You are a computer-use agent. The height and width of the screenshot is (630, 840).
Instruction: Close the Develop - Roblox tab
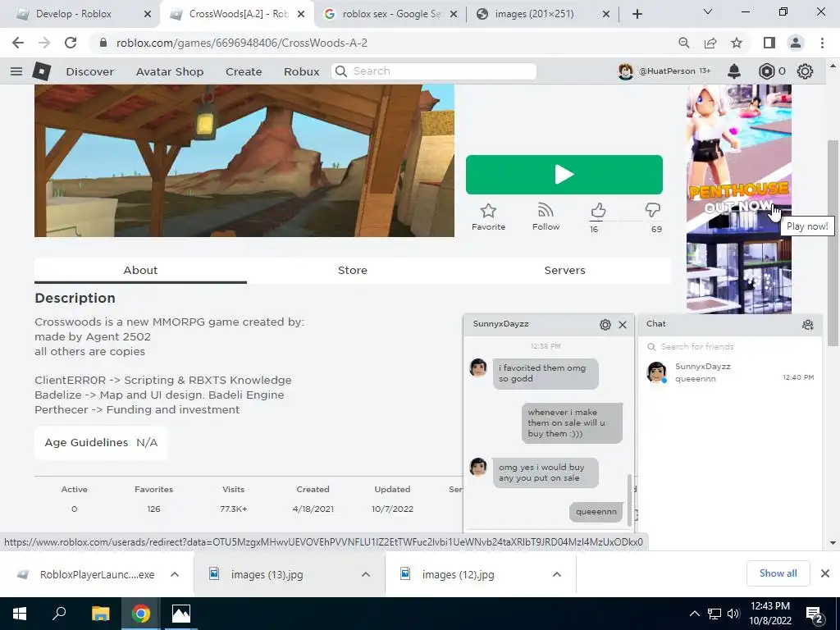(x=148, y=14)
